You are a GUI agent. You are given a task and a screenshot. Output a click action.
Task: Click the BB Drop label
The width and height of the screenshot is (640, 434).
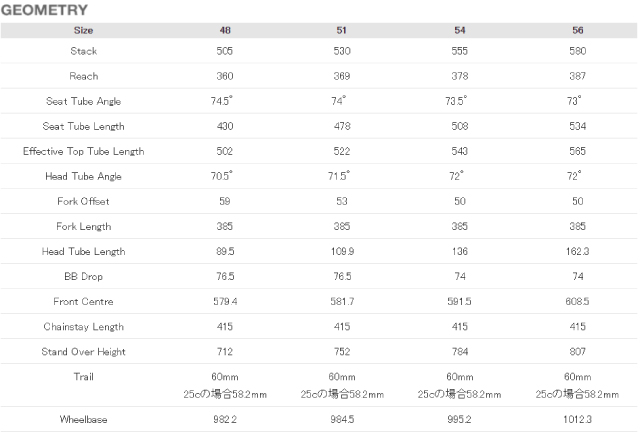[84, 276]
